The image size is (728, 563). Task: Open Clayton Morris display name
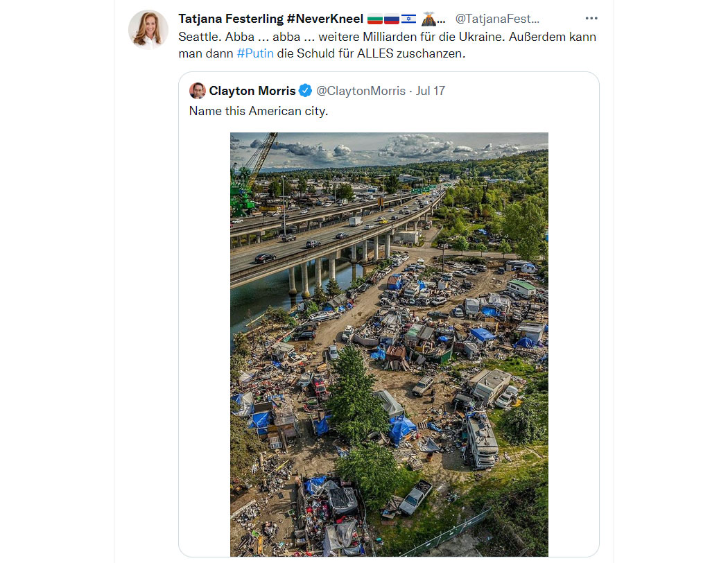tap(252, 91)
